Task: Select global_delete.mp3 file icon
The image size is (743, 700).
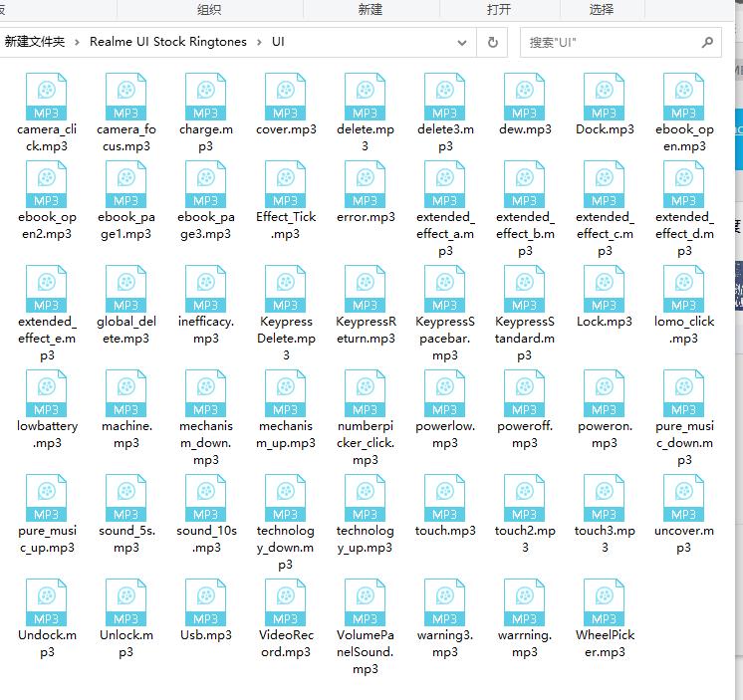Action: 126,289
